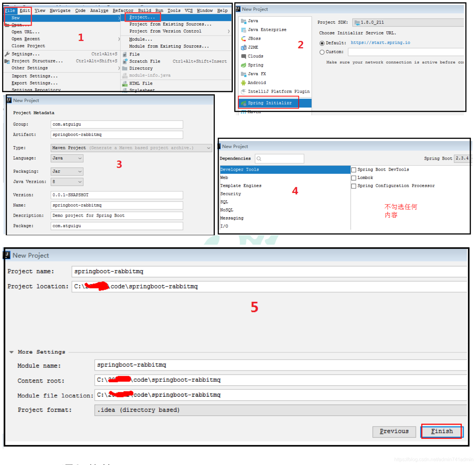Open the File menu

pos(10,10)
